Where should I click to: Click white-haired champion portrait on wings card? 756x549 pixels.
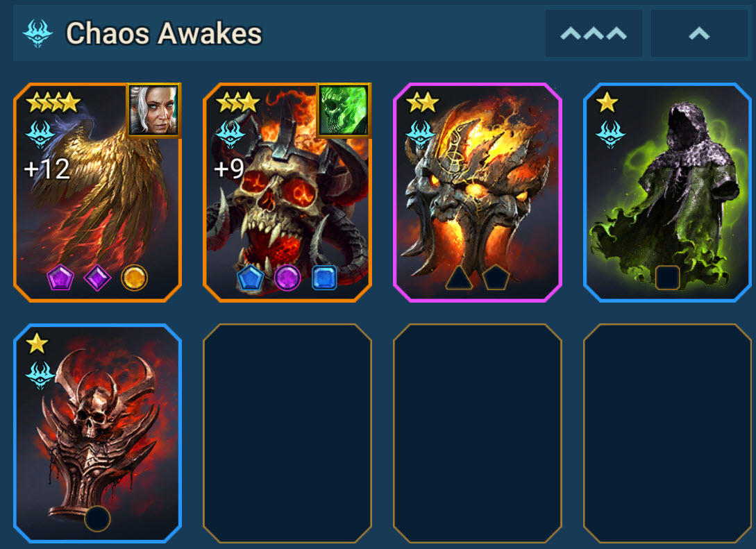154,110
